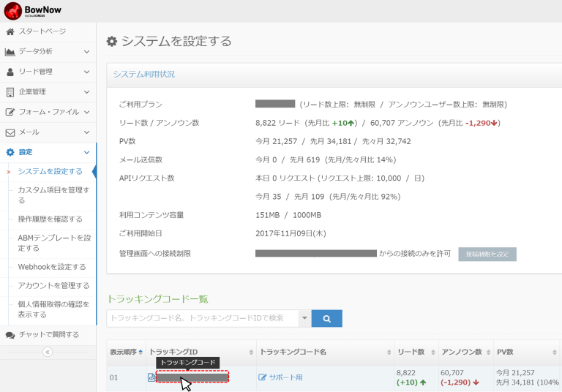Open カスタム項目を管理する submenu item
Image resolution: width=562 pixels, height=392 pixels.
[53, 195]
